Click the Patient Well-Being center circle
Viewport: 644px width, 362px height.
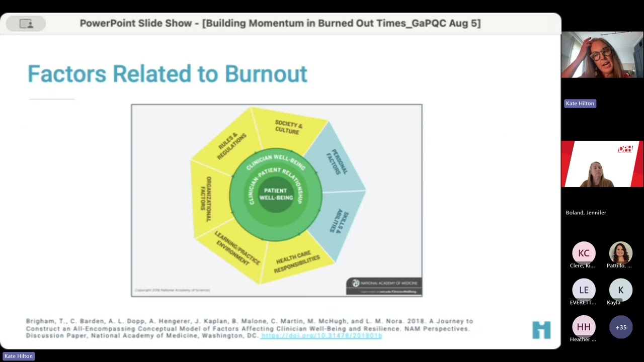point(276,194)
